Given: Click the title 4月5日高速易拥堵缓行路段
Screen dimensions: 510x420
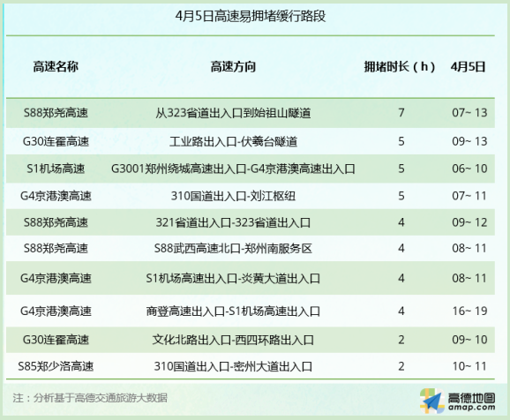Looking at the screenshot, I should [250, 16].
